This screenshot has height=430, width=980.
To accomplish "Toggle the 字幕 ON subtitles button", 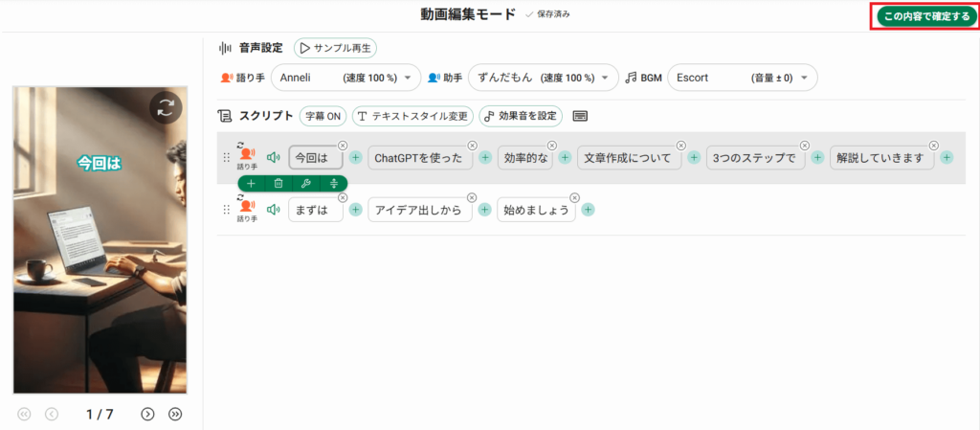I will [323, 116].
